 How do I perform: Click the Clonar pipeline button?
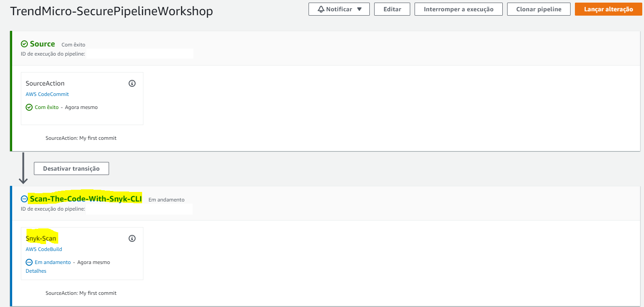539,9
